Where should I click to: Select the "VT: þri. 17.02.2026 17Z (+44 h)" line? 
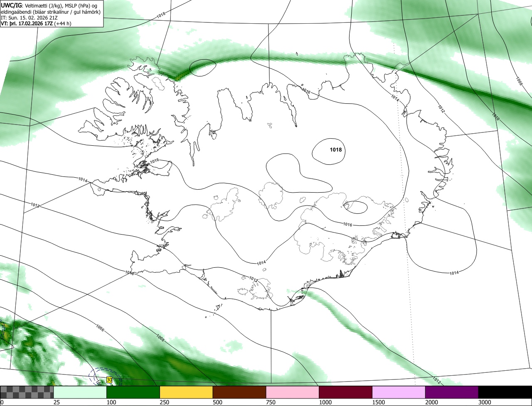(x=36, y=24)
